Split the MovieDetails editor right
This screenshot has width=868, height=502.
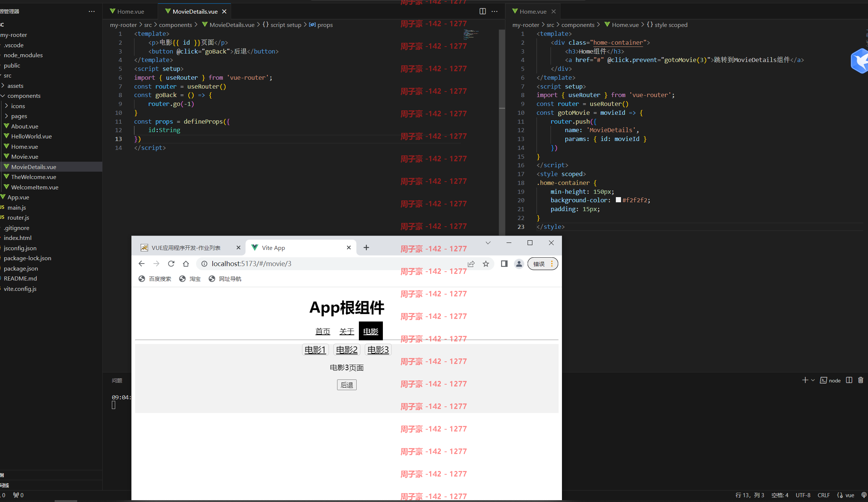pos(483,11)
